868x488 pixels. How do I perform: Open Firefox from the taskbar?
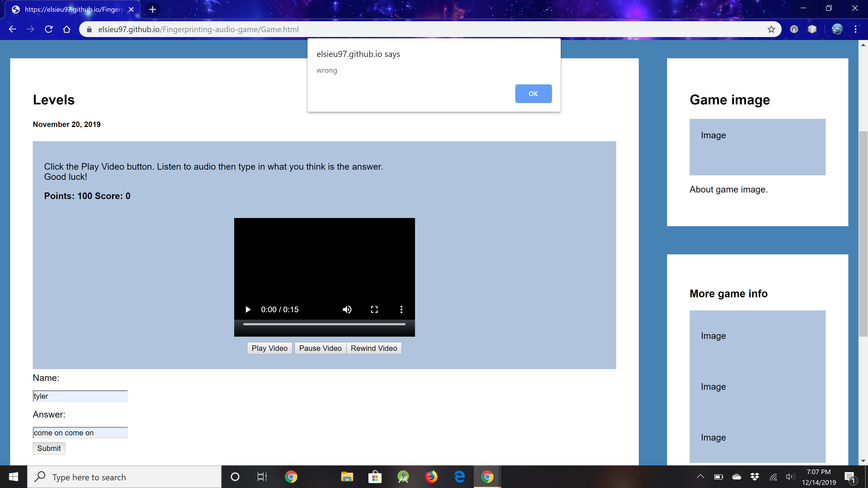431,477
